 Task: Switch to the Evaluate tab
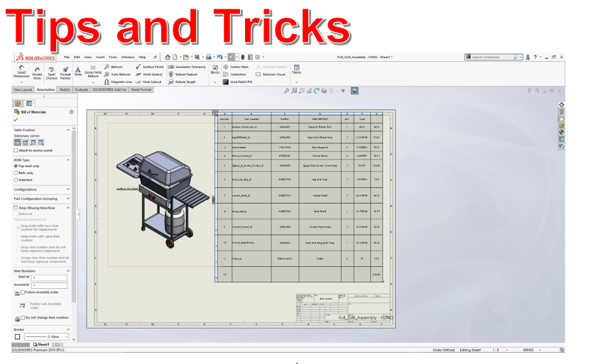(82, 89)
